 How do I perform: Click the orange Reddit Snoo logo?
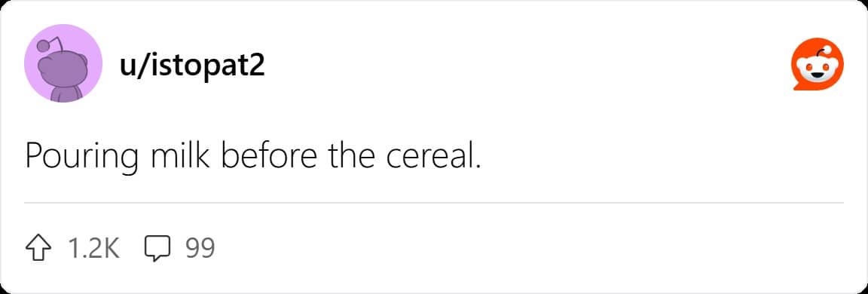point(818,65)
